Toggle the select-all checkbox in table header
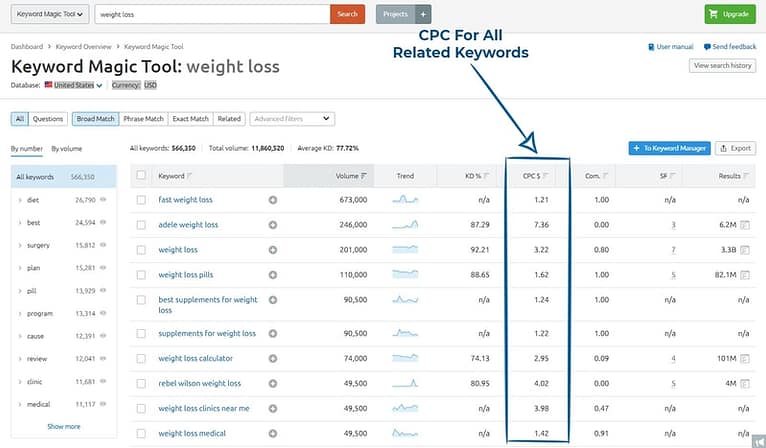This screenshot has width=766, height=448. point(141,176)
